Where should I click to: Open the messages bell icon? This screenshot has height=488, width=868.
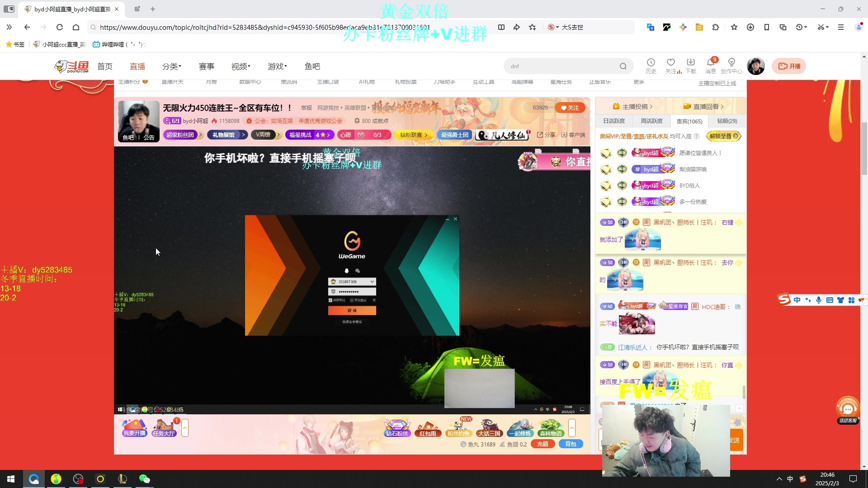tap(710, 63)
